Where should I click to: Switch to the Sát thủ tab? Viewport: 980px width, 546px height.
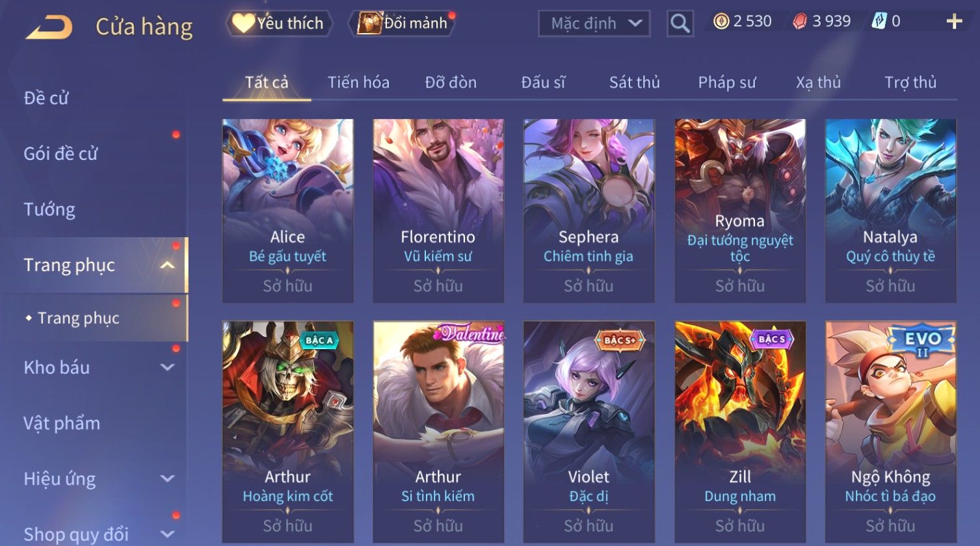click(x=634, y=83)
